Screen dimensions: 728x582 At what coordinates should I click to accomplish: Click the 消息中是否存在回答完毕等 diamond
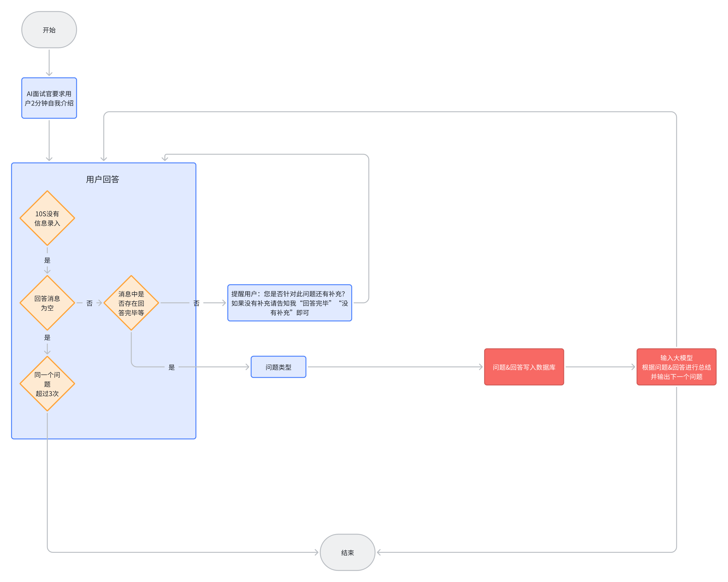point(131,303)
